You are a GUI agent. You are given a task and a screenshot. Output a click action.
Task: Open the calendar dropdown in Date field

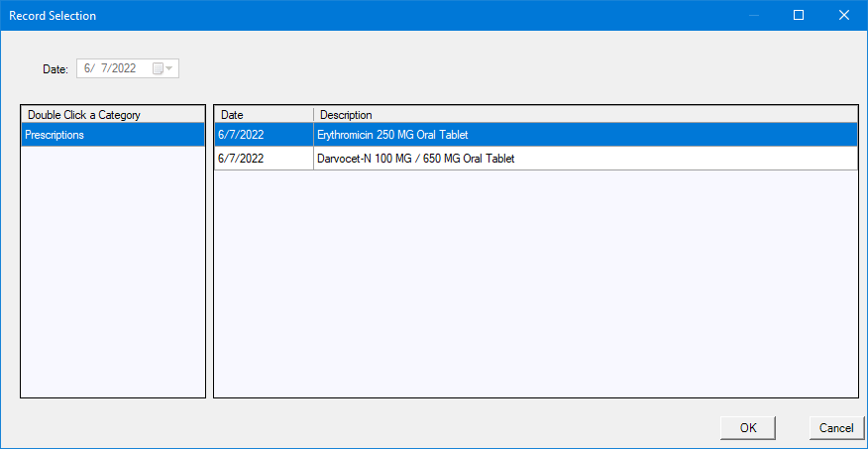tap(163, 68)
